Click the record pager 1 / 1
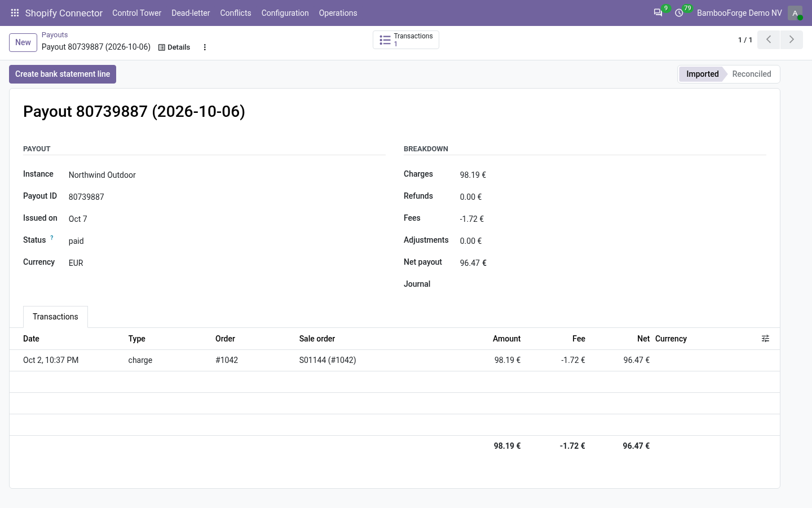The width and height of the screenshot is (812, 508). (745, 40)
